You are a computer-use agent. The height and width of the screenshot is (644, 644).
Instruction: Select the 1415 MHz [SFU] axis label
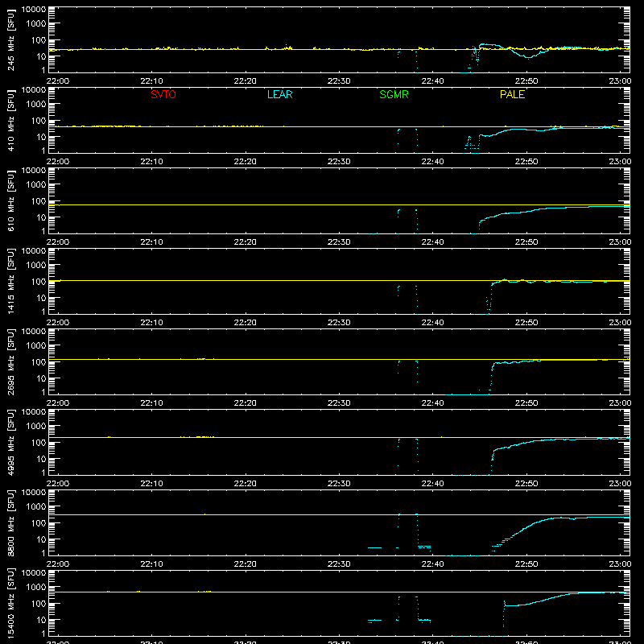[11, 281]
